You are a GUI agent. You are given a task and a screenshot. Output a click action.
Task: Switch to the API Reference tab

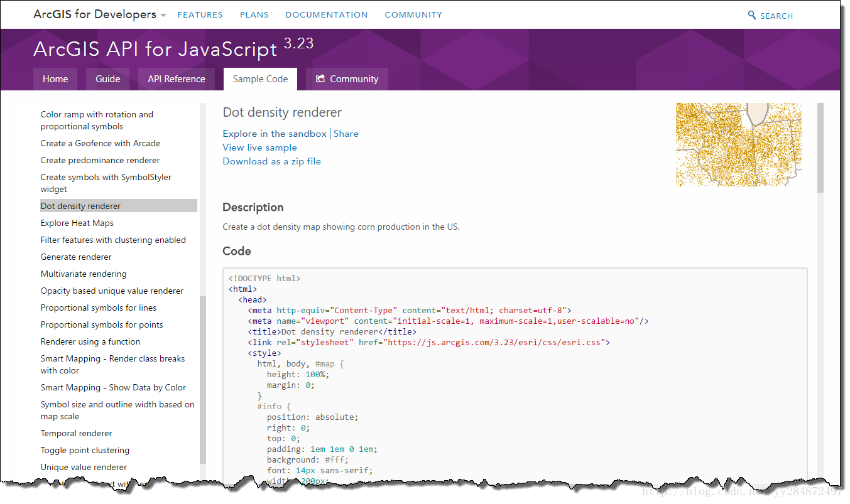(x=177, y=79)
